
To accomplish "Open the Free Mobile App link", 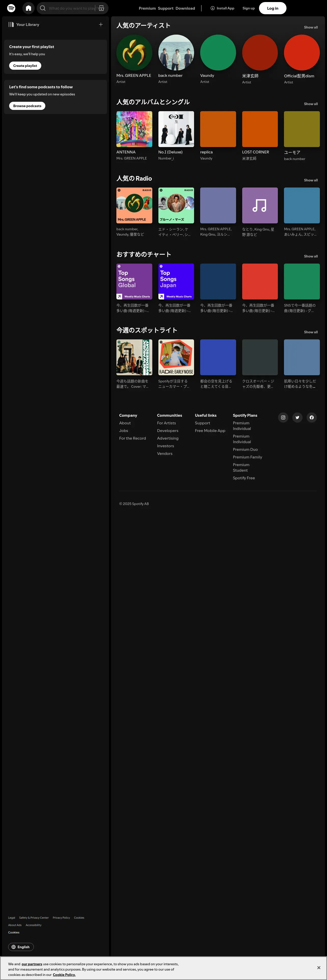I will [x=210, y=431].
